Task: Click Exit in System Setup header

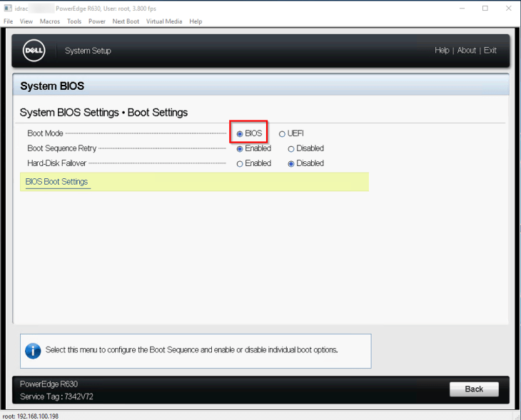Action: click(490, 51)
